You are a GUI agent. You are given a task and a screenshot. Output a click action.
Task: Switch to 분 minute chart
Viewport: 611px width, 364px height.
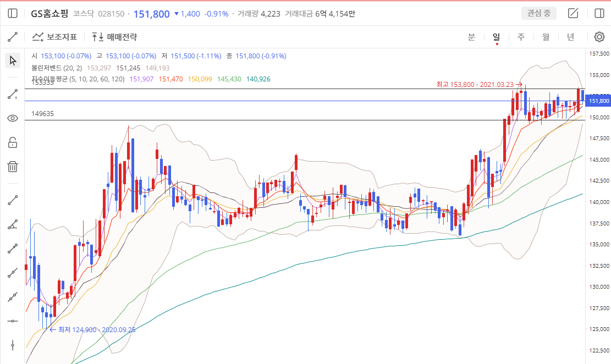471,37
